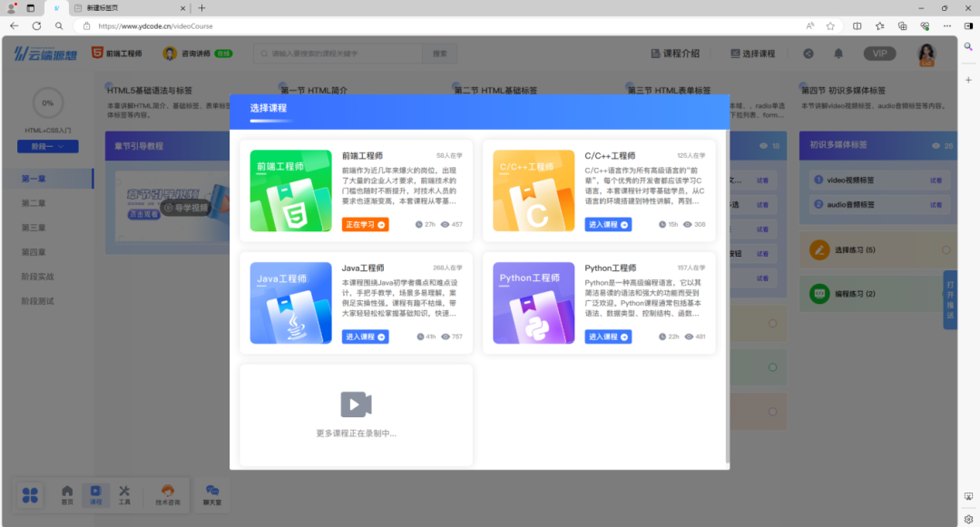Viewport: 980px width, 527px height.
Task: Open 技术咨询 support headset icon
Action: 168,494
